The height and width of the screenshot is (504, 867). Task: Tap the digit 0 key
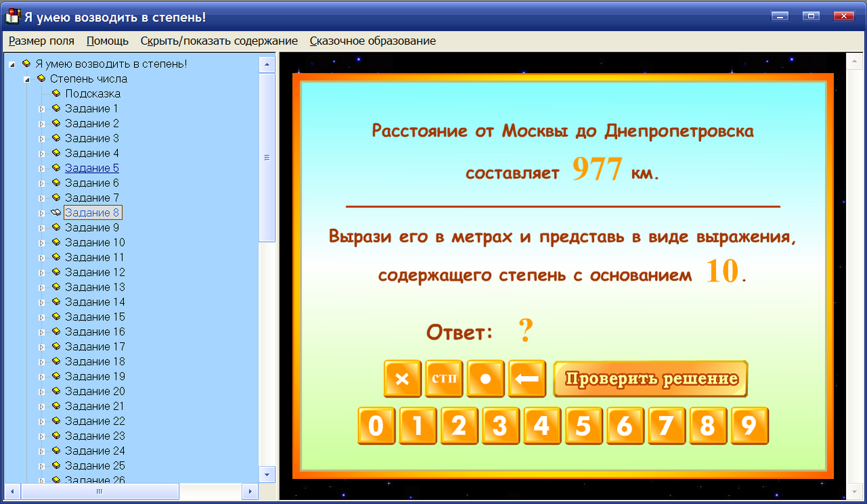[x=376, y=426]
